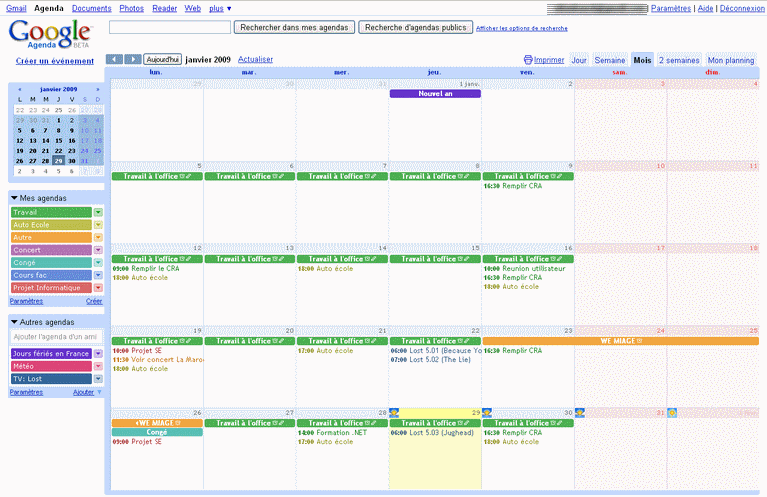Click the Actualiser link
Screen dimensions: 767x497
[255, 59]
